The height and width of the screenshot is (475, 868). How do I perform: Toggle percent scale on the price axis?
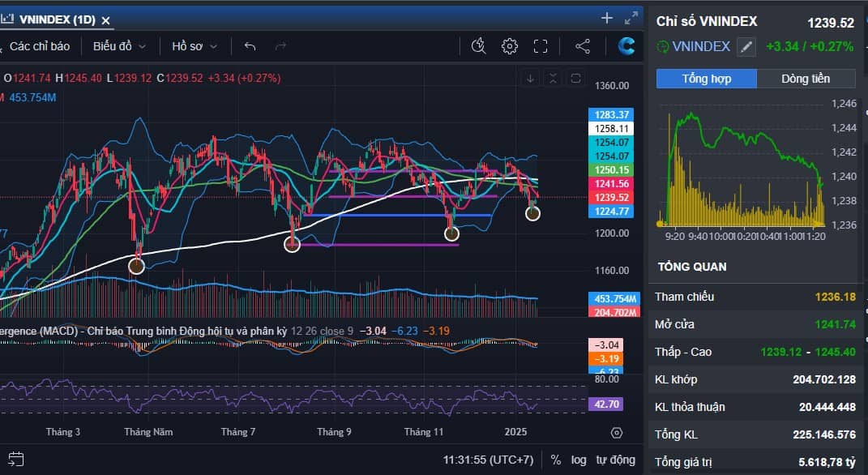coord(556,460)
